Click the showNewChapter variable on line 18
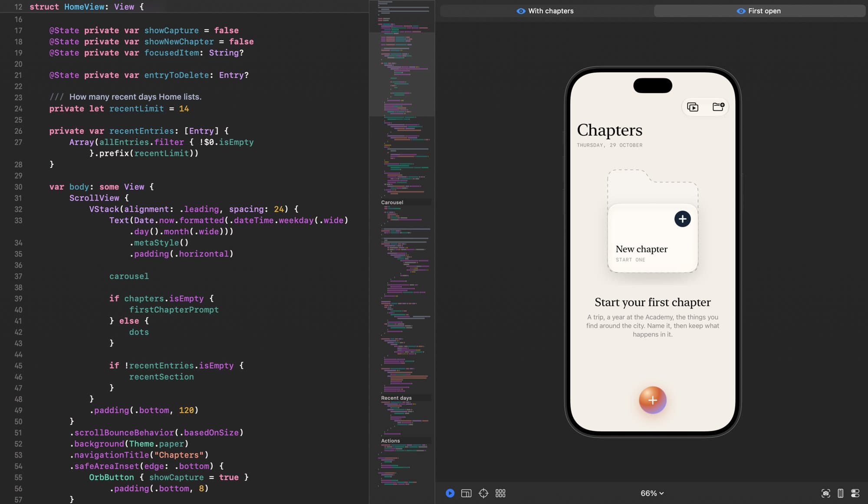The width and height of the screenshot is (868, 504). pos(179,42)
